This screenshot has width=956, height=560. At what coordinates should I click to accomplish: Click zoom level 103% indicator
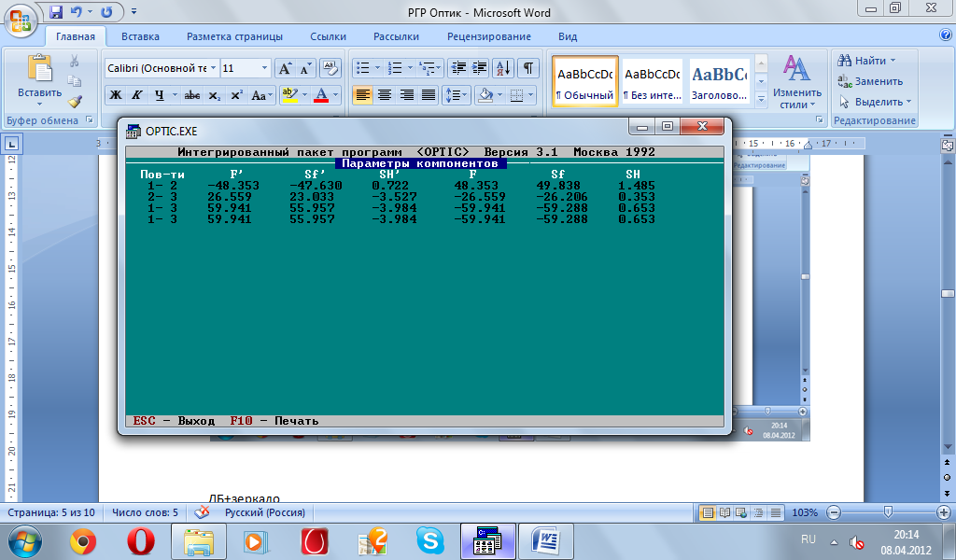click(805, 512)
